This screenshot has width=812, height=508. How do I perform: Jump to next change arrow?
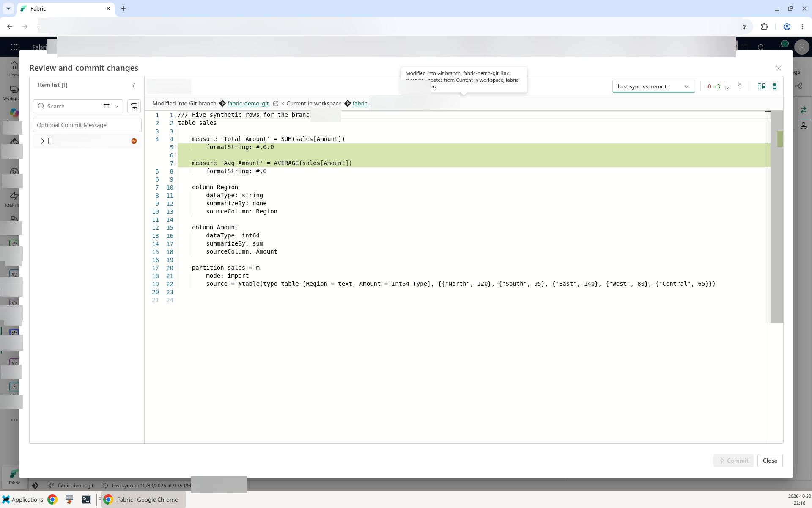[x=727, y=86]
